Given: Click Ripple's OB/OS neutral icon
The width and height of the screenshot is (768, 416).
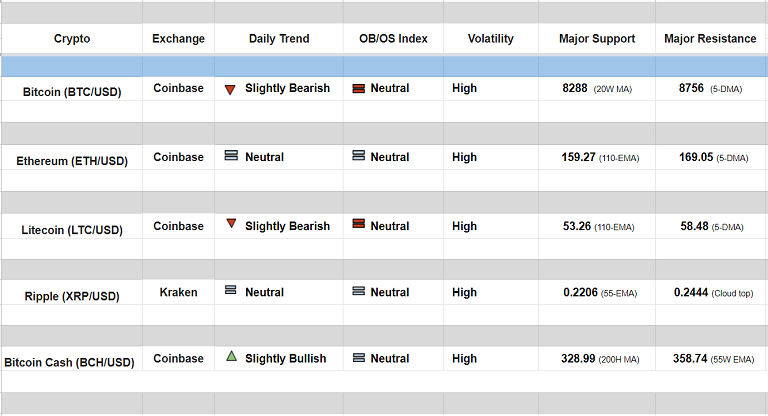Looking at the screenshot, I should click(x=358, y=292).
